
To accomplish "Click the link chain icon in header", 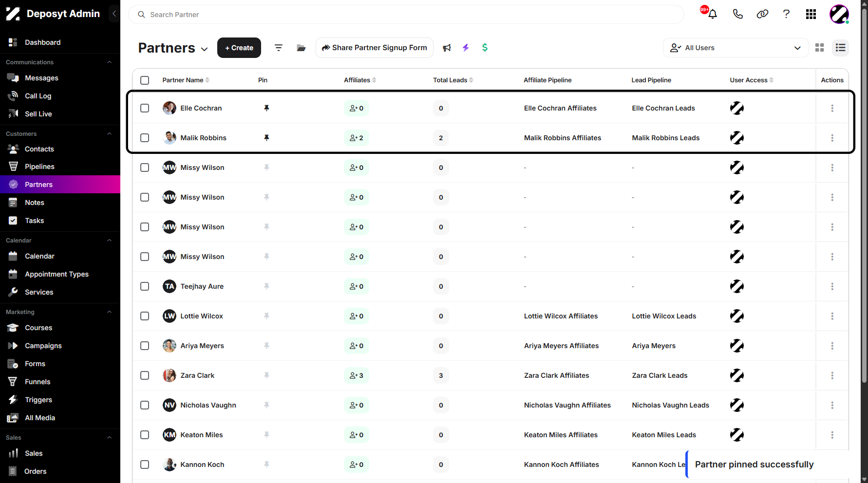I will pyautogui.click(x=762, y=14).
